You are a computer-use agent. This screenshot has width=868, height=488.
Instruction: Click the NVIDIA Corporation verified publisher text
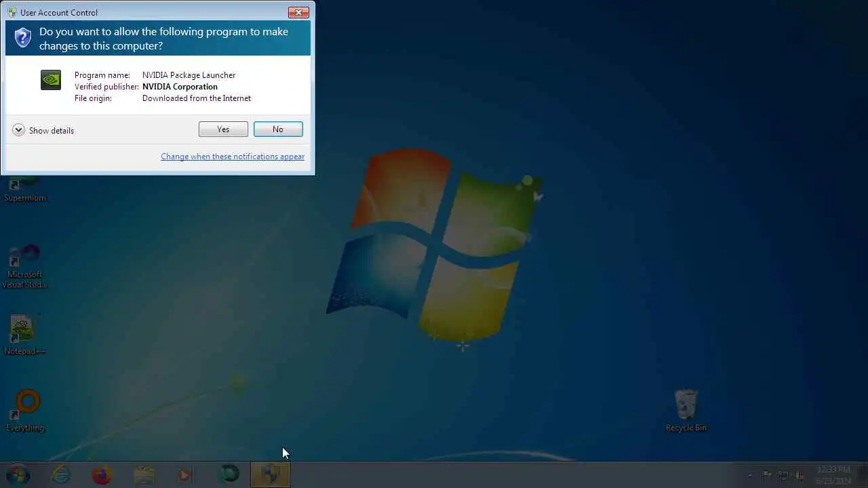[x=180, y=87]
